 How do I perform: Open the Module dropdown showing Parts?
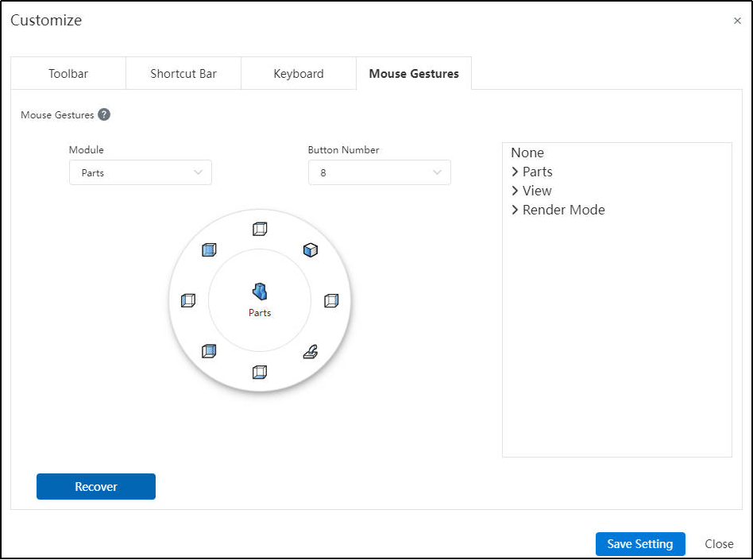(x=141, y=172)
